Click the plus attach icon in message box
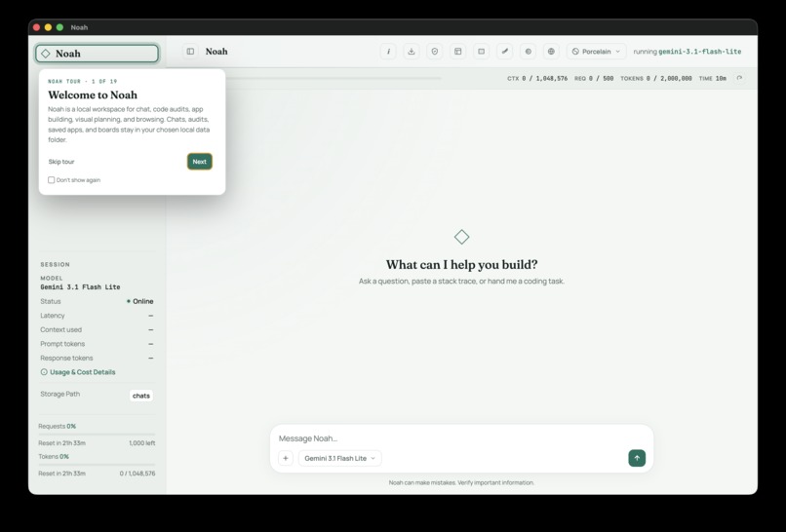786x532 pixels. [x=285, y=458]
